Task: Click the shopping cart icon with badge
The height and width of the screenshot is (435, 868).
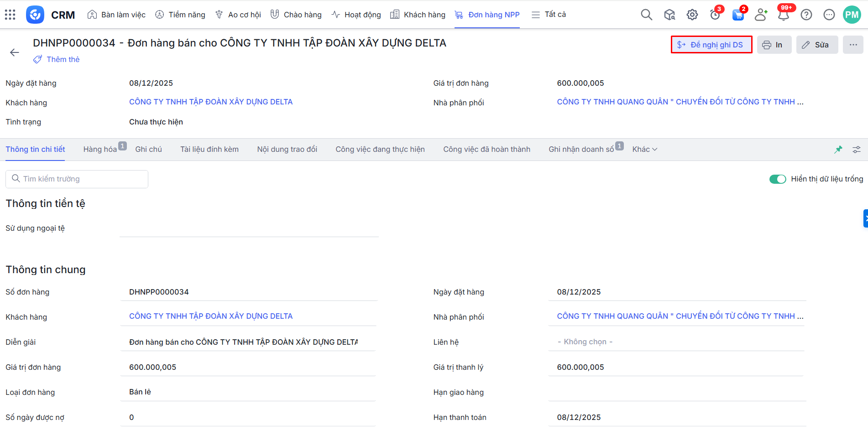Action: [x=737, y=15]
